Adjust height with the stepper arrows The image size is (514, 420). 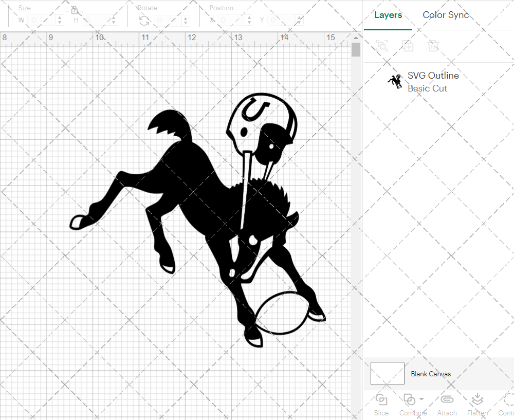click(114, 21)
